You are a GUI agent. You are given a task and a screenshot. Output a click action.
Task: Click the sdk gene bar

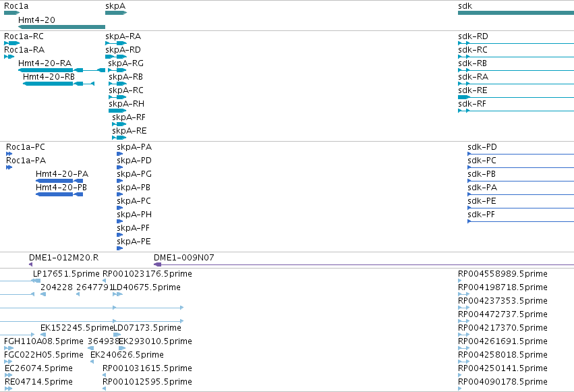click(516, 13)
